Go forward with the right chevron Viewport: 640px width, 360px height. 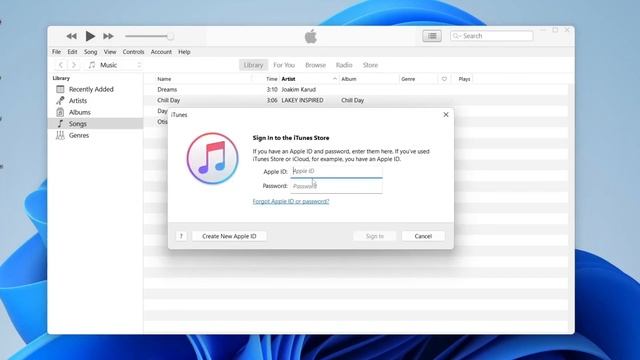click(74, 65)
